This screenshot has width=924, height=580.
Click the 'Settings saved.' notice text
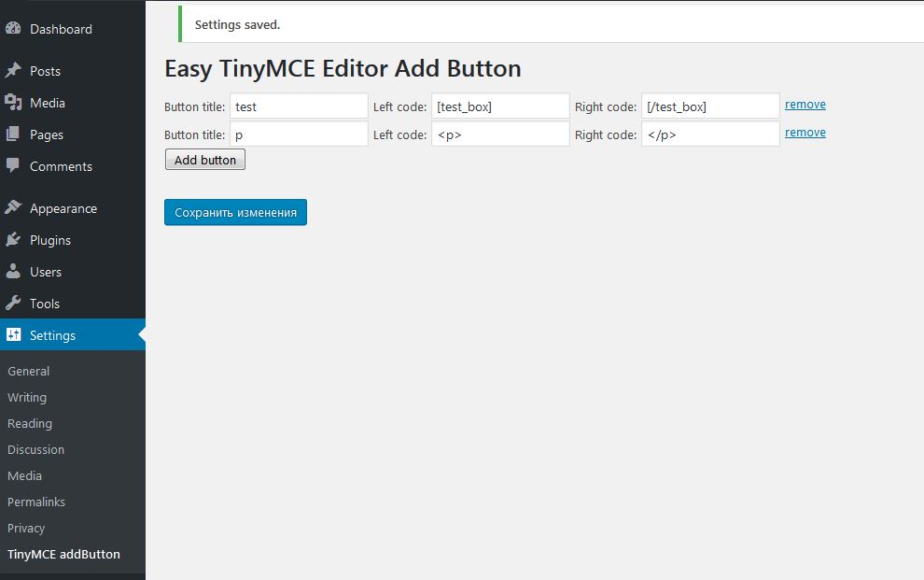click(237, 25)
